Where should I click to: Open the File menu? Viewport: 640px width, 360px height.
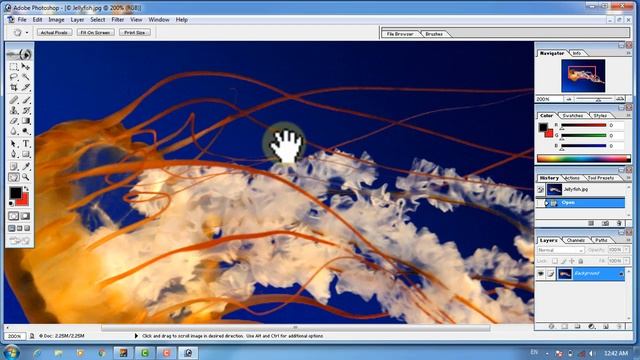pyautogui.click(x=22, y=20)
